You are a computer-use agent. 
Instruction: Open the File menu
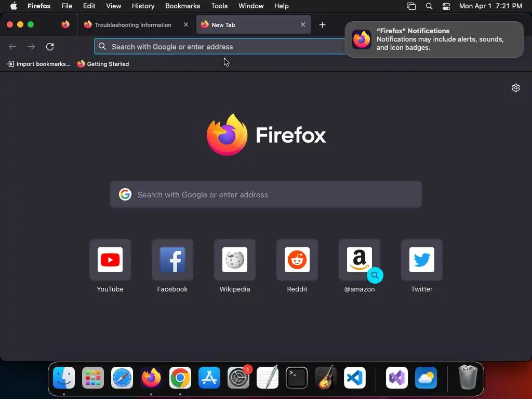(x=67, y=6)
